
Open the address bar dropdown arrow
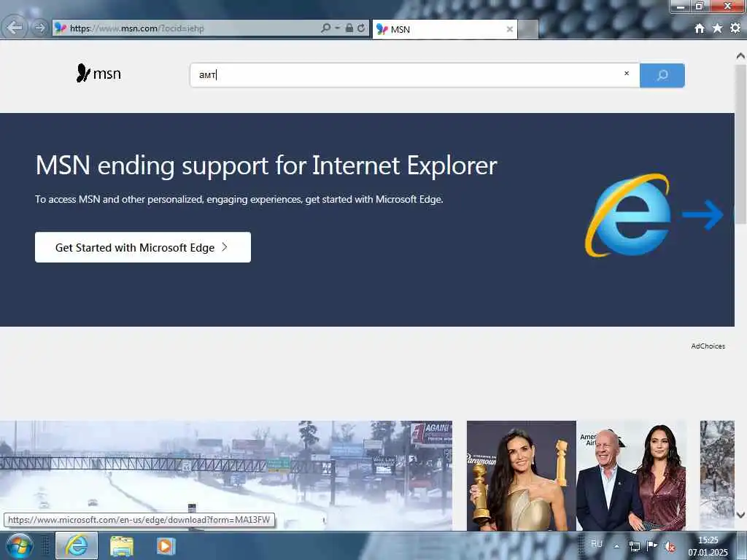337,28
